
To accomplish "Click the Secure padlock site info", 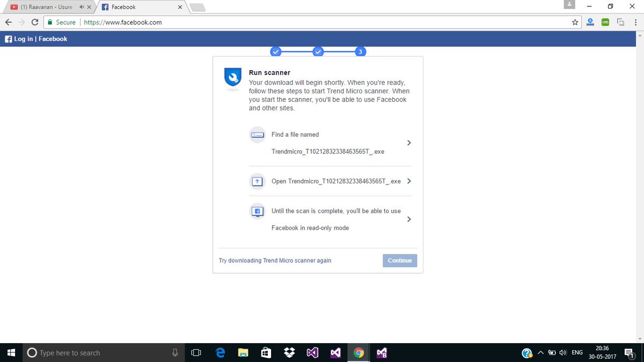I will click(x=61, y=22).
